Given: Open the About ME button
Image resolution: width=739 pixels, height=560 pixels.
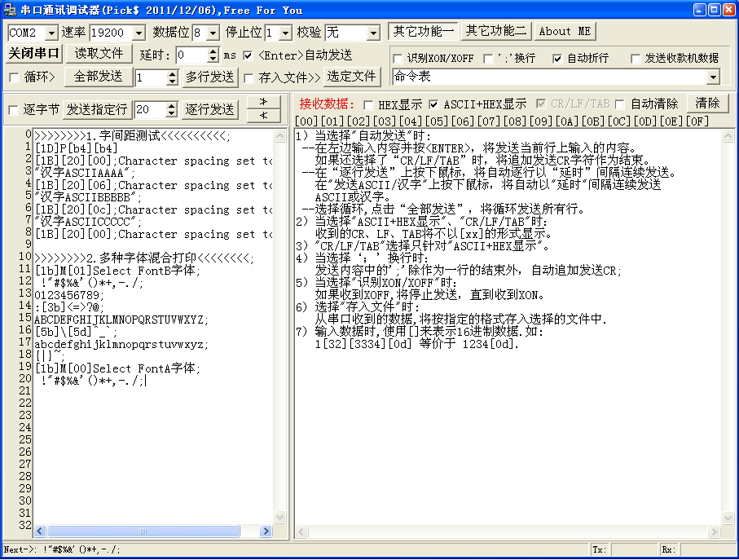Looking at the screenshot, I should pos(565,31).
